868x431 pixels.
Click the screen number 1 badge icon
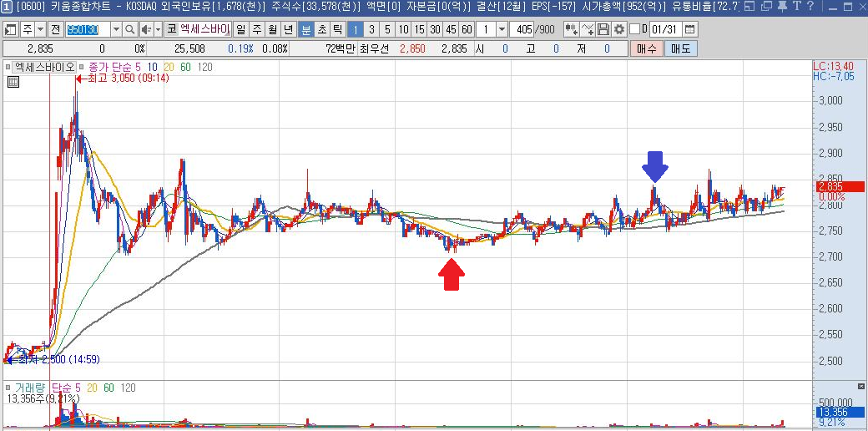(x=6, y=7)
